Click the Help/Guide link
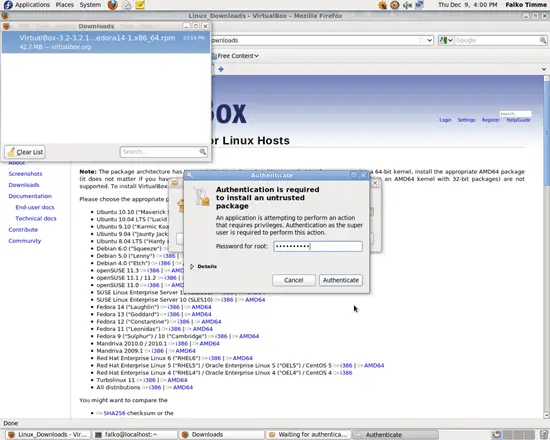 [518, 120]
